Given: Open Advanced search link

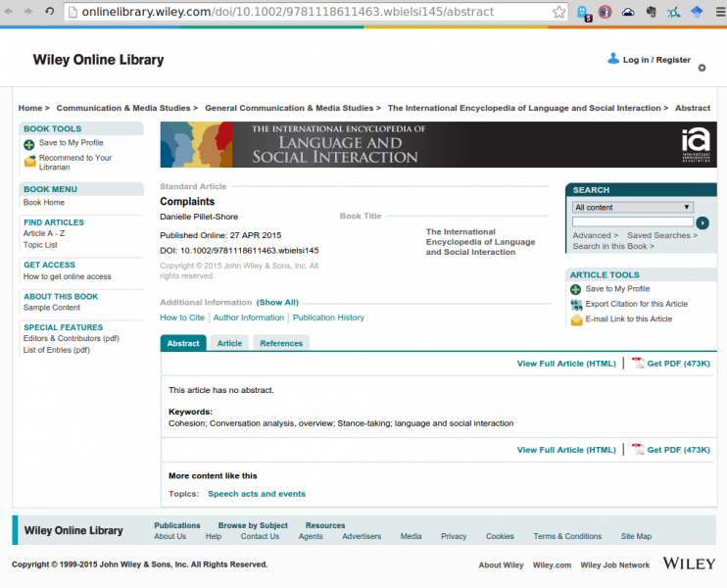Looking at the screenshot, I should tap(596, 235).
